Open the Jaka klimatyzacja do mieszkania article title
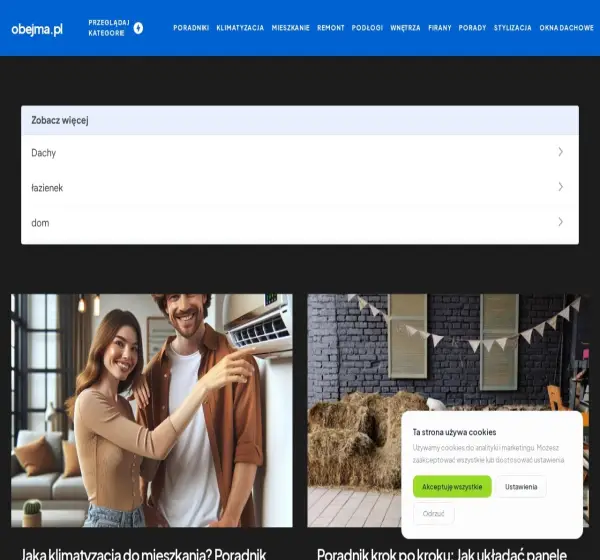The image size is (600, 560). (143, 554)
